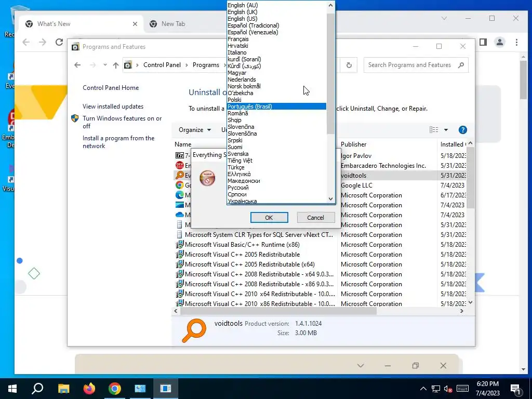
Task: Select the Google Chrome program icon
Action: coord(179,185)
